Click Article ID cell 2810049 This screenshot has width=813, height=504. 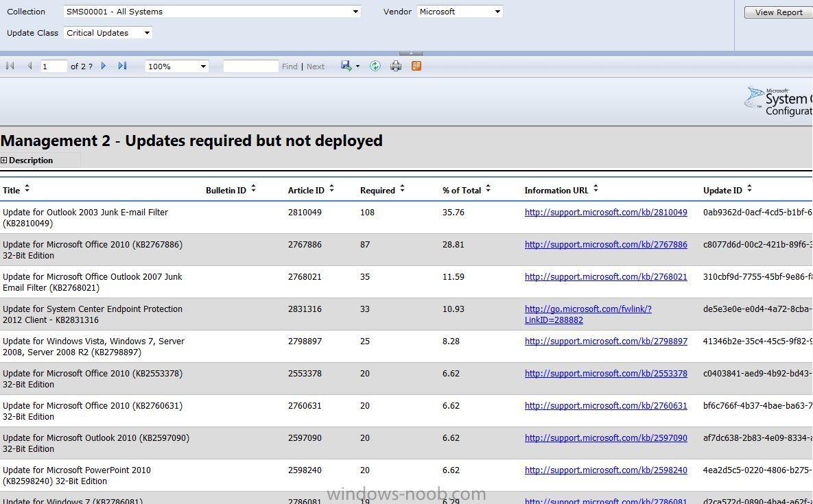[305, 213]
